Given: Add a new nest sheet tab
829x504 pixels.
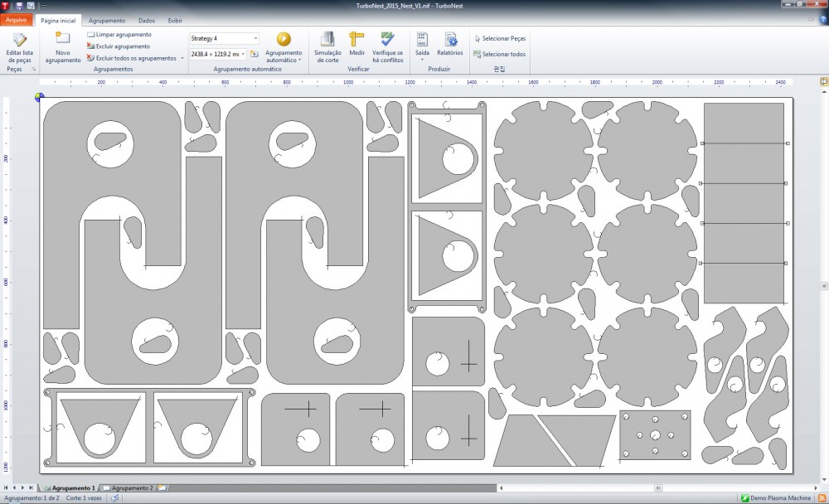Looking at the screenshot, I should pos(162,488).
